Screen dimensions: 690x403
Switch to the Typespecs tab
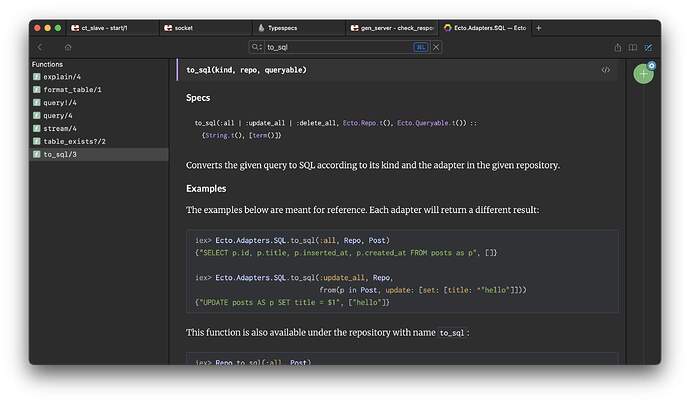point(299,28)
